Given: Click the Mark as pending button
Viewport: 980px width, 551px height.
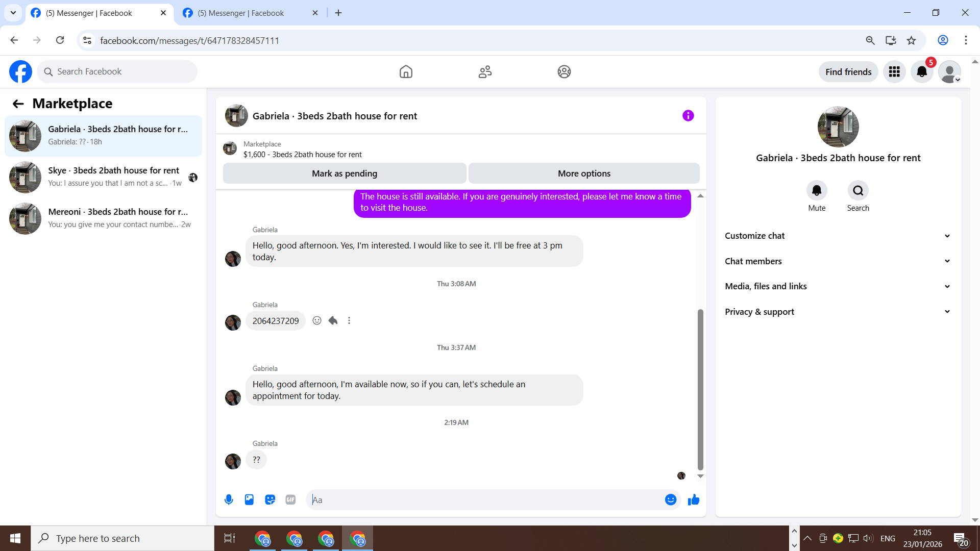Looking at the screenshot, I should click(x=345, y=173).
